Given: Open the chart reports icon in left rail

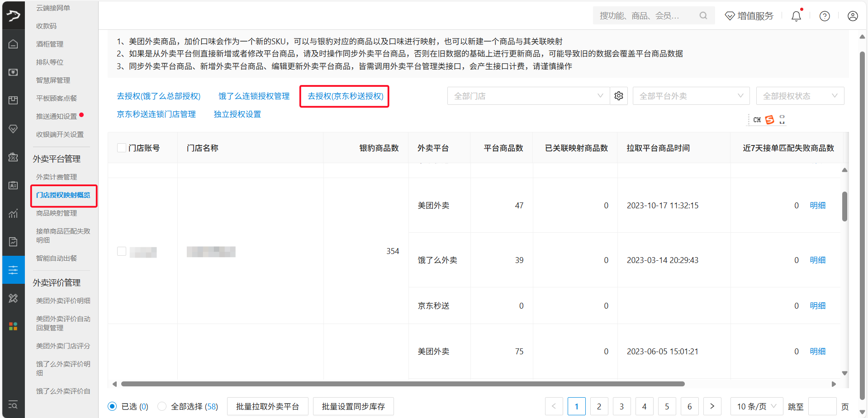Looking at the screenshot, I should [x=13, y=213].
